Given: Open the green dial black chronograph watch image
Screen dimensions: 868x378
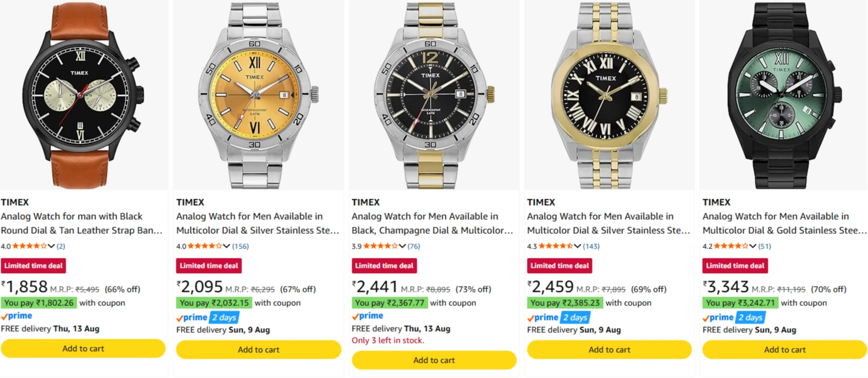Looking at the screenshot, I should [x=785, y=95].
